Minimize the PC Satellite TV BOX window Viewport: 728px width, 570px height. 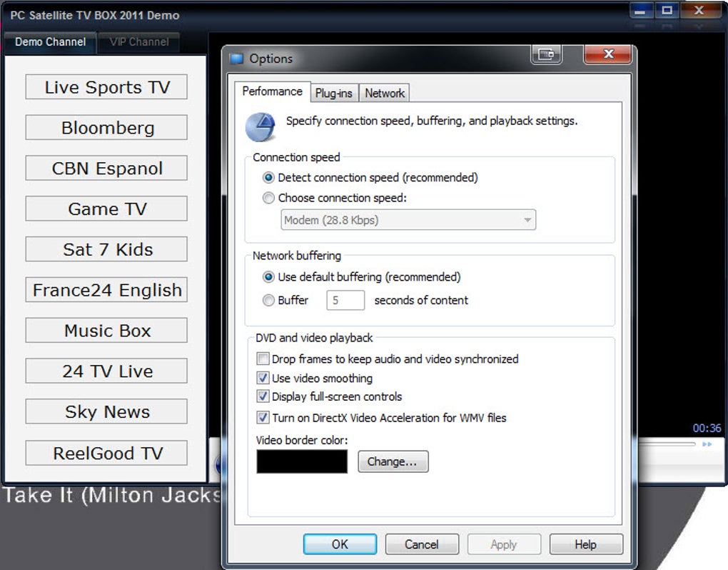tap(641, 10)
